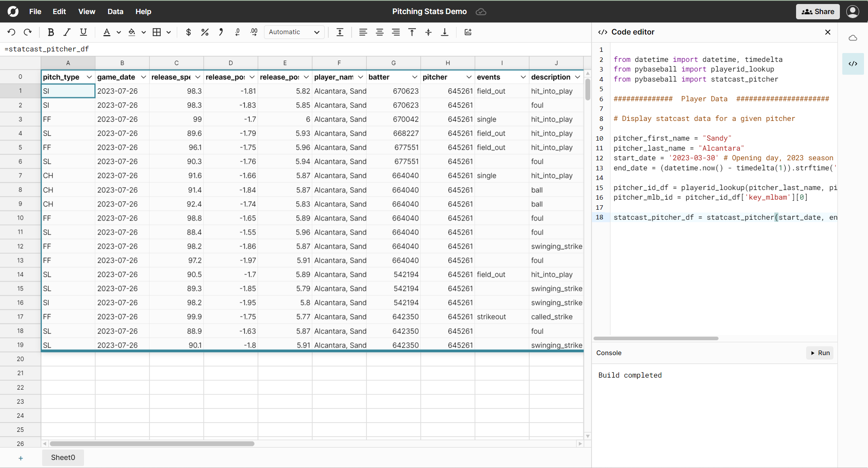Format selection as currency
This screenshot has width=868, height=468.
188,32
